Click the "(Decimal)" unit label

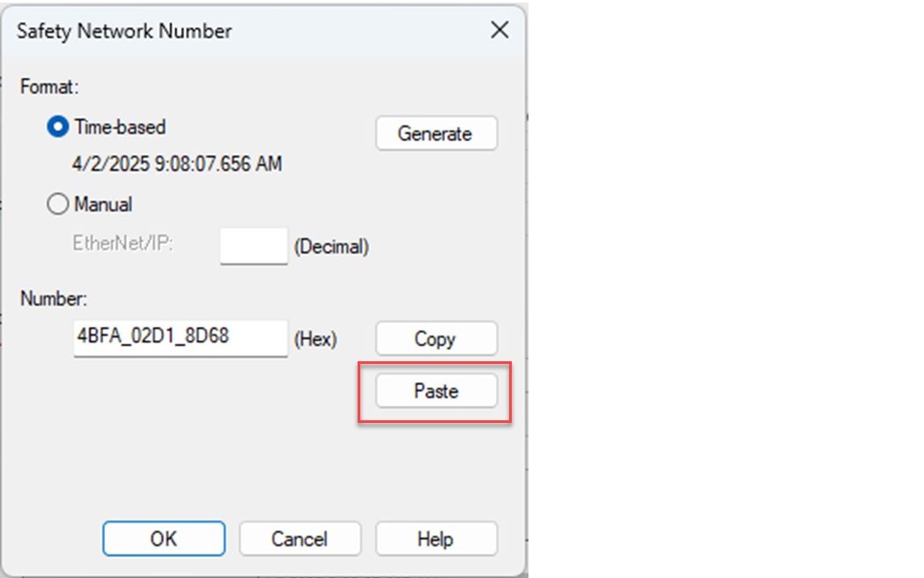coord(331,248)
